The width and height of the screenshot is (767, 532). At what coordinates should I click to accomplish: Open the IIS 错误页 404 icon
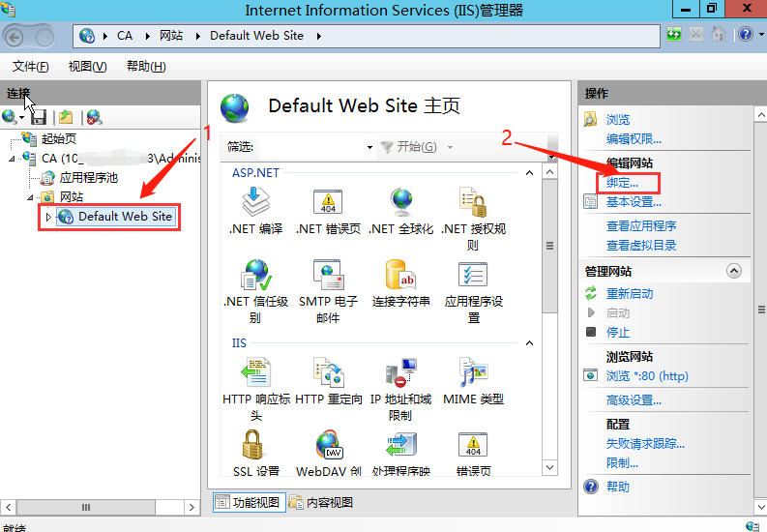(x=473, y=444)
